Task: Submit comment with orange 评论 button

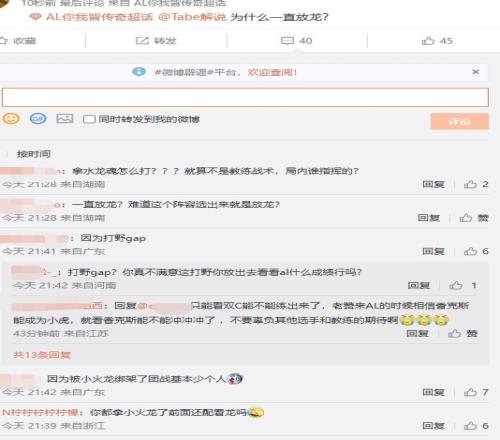Action: (460, 121)
